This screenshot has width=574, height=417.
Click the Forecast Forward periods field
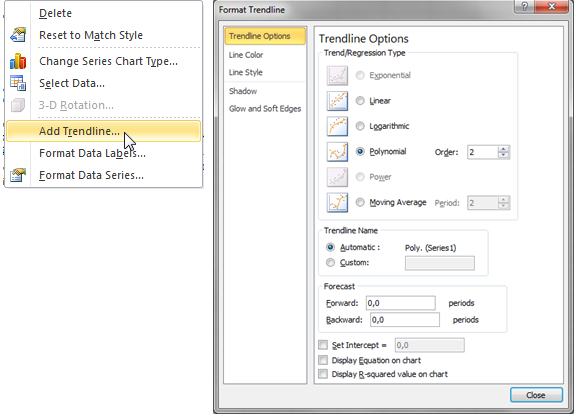coord(400,303)
